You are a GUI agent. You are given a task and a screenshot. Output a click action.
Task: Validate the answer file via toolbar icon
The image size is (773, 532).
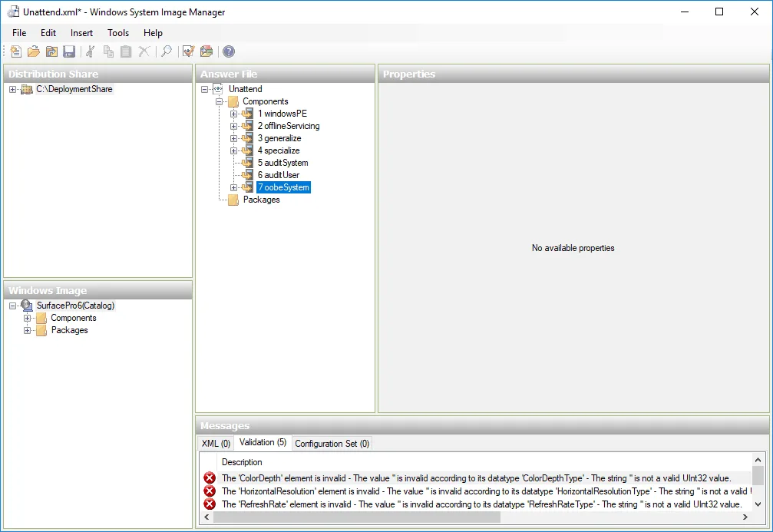click(188, 51)
